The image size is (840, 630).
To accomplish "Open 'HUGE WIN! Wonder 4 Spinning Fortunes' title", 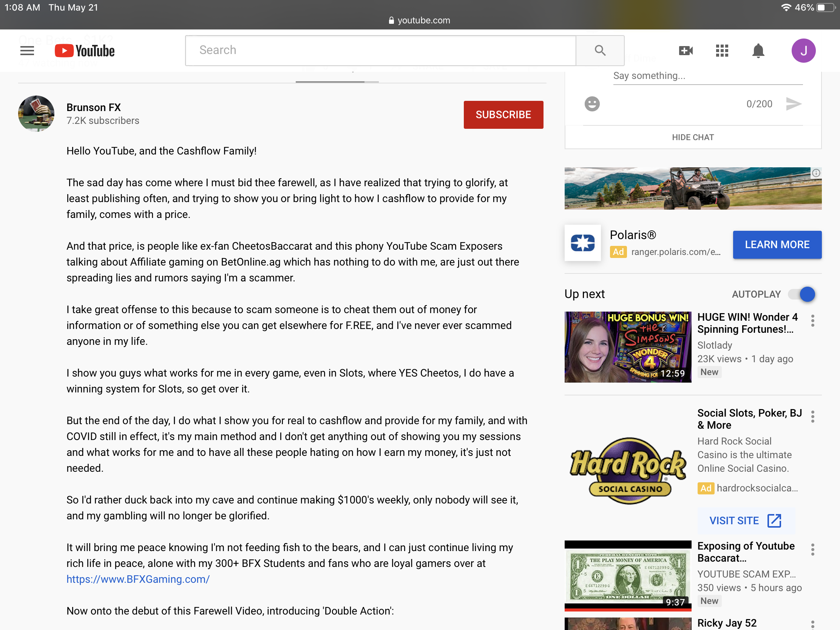I will tap(748, 323).
